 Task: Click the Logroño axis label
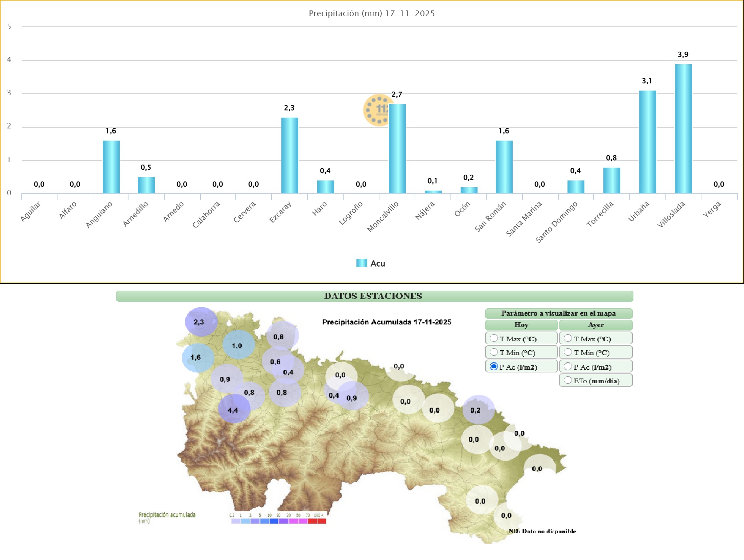pyautogui.click(x=351, y=213)
